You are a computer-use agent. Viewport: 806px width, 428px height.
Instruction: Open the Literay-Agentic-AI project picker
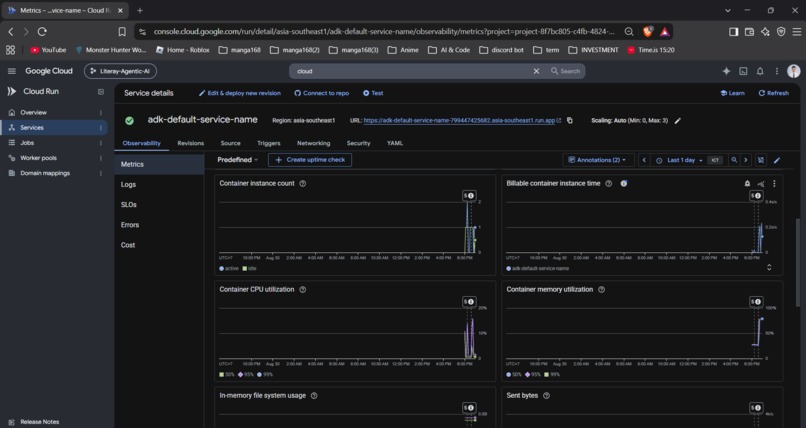(120, 71)
